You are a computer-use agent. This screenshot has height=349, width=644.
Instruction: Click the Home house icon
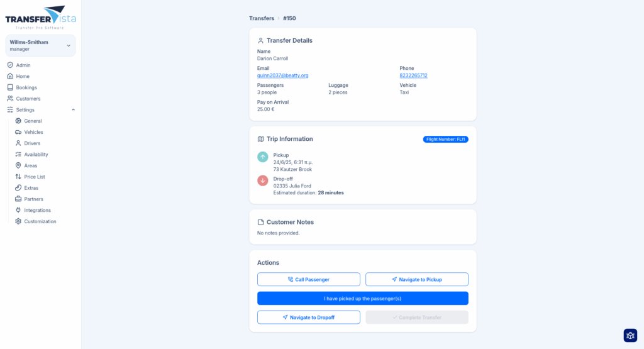point(10,76)
